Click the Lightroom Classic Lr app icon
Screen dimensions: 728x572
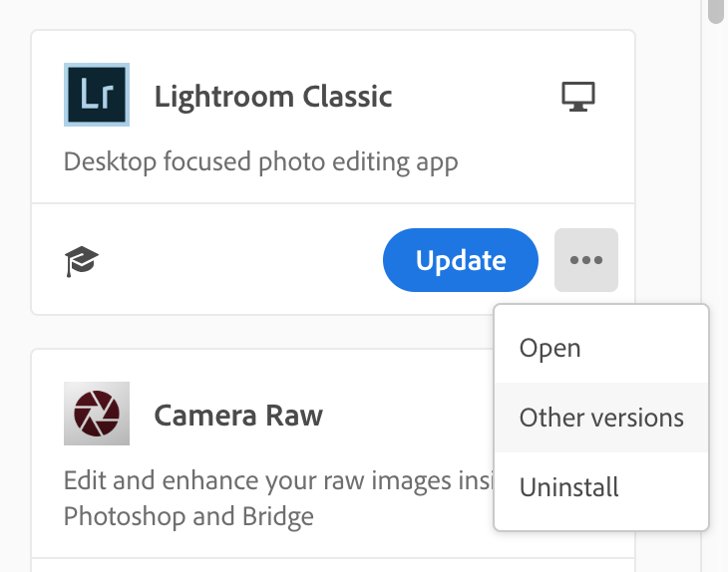coord(97,96)
